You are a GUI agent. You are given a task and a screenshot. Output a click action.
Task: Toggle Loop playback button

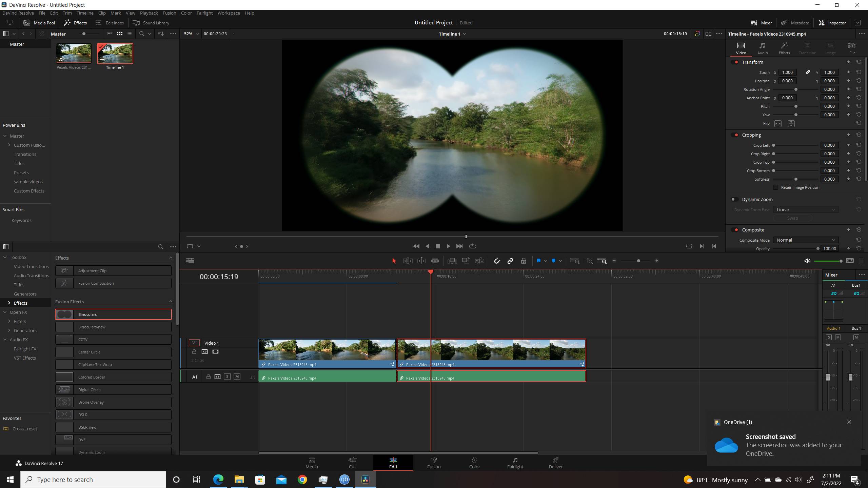[473, 246]
